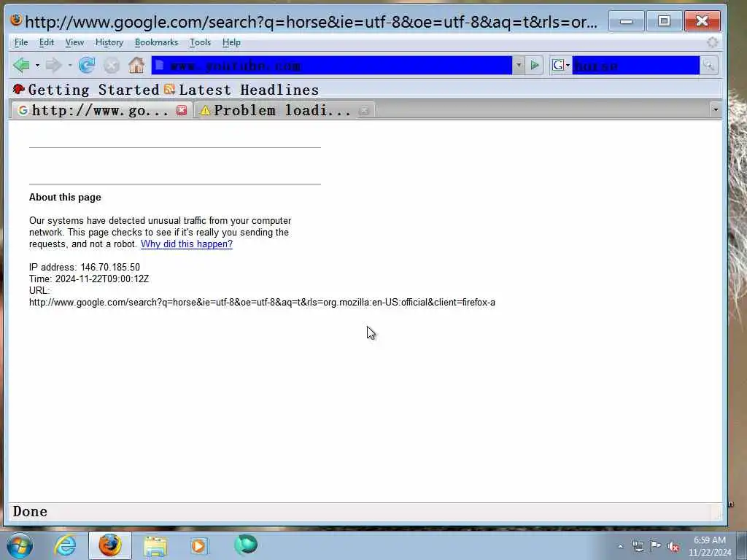This screenshot has width=747, height=560.
Task: Click the page icon in address bar
Action: [160, 65]
